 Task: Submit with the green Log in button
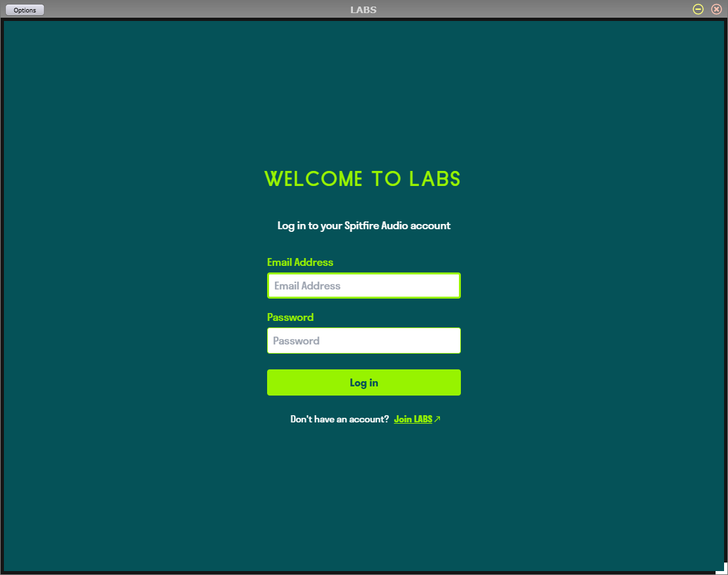pos(363,382)
